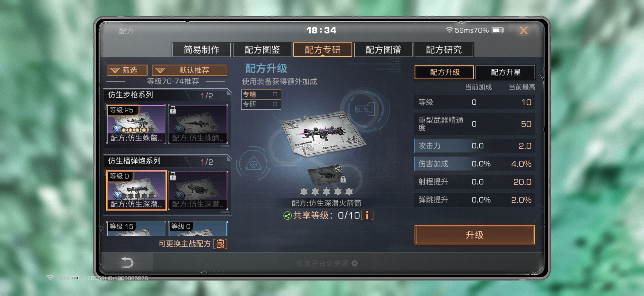Select the 配方升级 button
644x296 pixels.
click(x=444, y=72)
